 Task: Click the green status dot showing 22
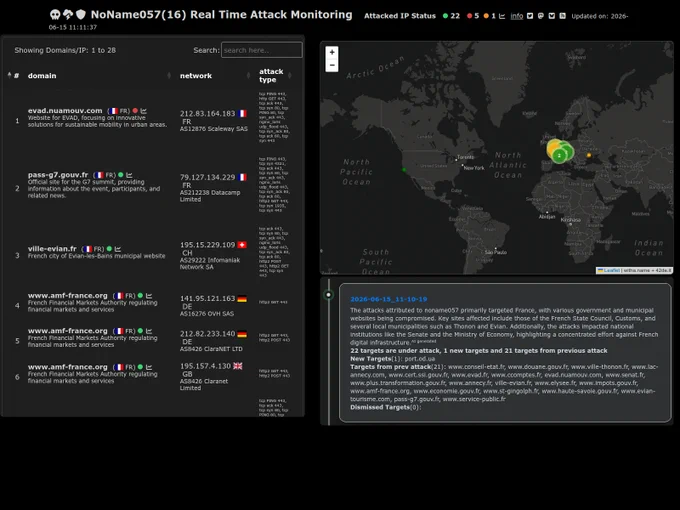(x=445, y=16)
